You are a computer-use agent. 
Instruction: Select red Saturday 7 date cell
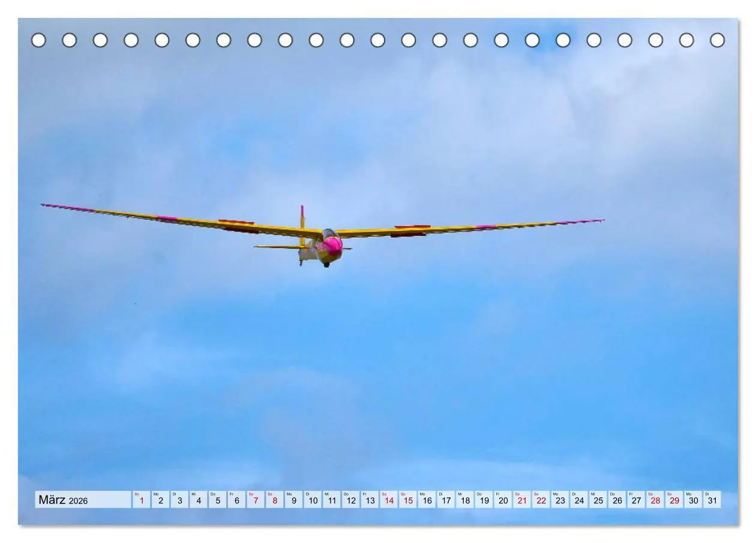256,500
